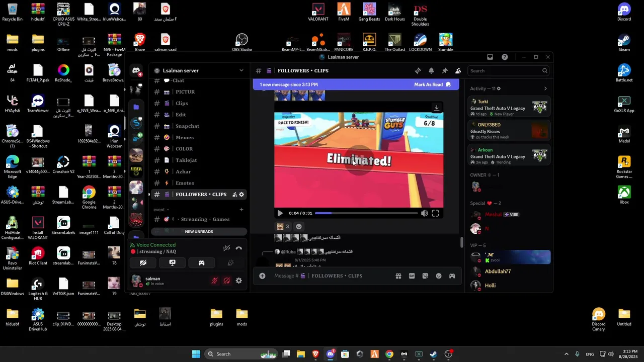Expand the Activity section arrow
This screenshot has width=644, height=362.
(x=545, y=88)
